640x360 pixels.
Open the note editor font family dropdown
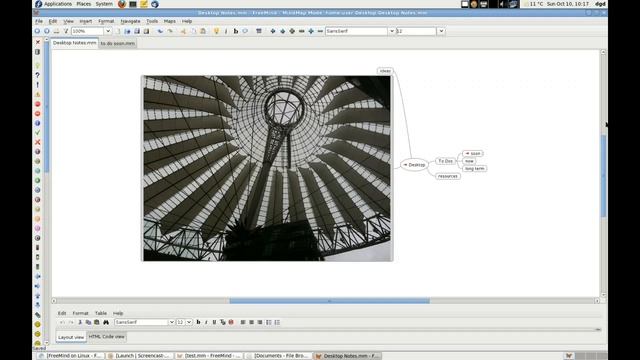coord(171,322)
